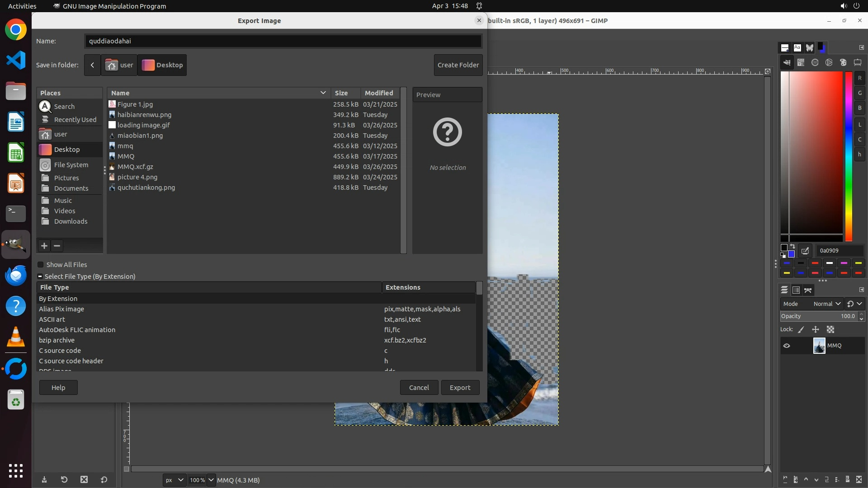The height and width of the screenshot is (488, 868).
Task: Open the layer Mode Normal dropdown
Action: (826, 304)
